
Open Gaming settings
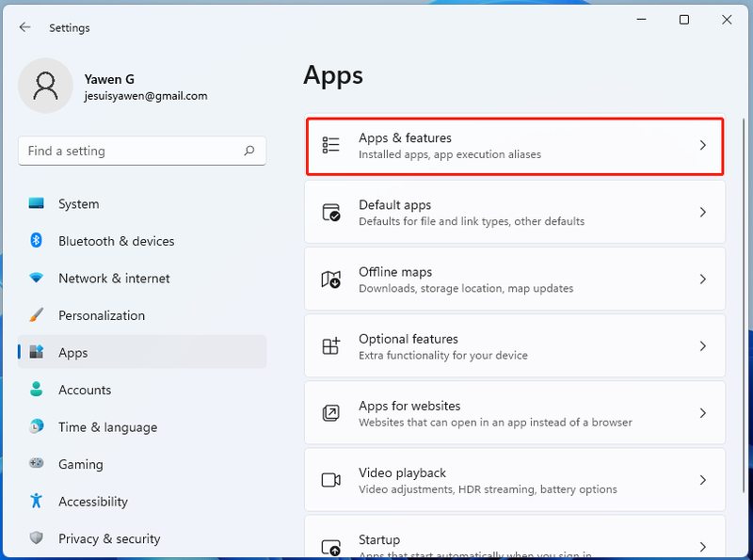pyautogui.click(x=142, y=464)
